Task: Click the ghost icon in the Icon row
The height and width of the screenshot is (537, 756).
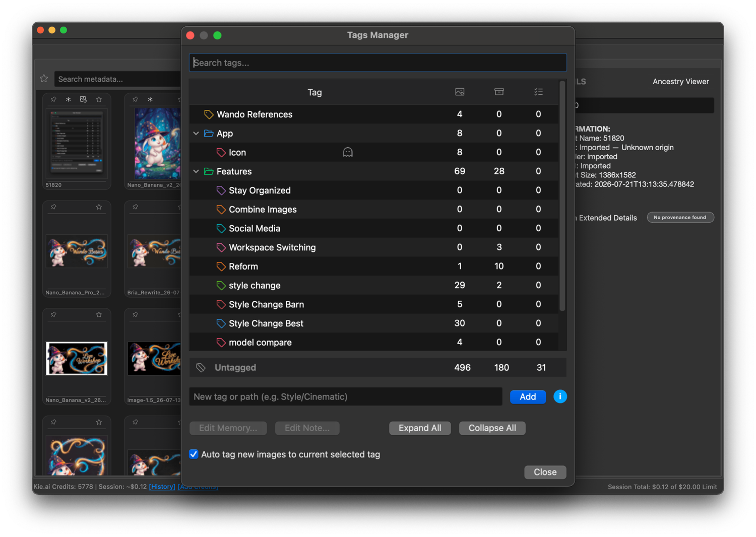Action: [348, 152]
